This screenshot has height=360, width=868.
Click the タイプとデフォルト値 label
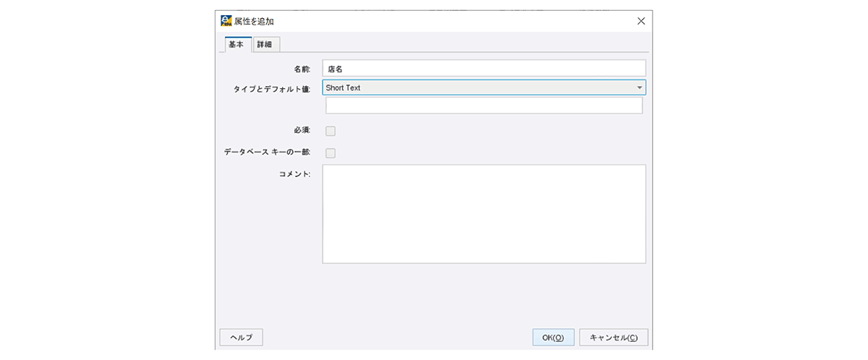point(272,88)
